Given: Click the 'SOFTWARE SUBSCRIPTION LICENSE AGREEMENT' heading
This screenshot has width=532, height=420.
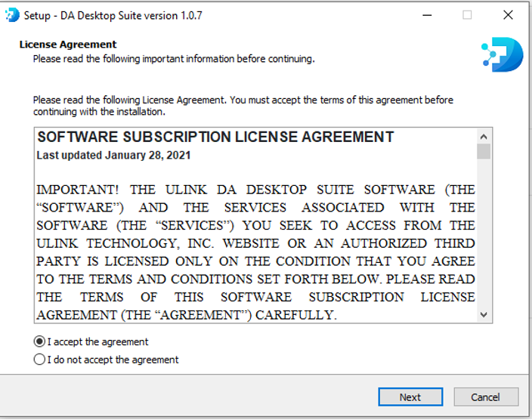Looking at the screenshot, I should tap(215, 137).
